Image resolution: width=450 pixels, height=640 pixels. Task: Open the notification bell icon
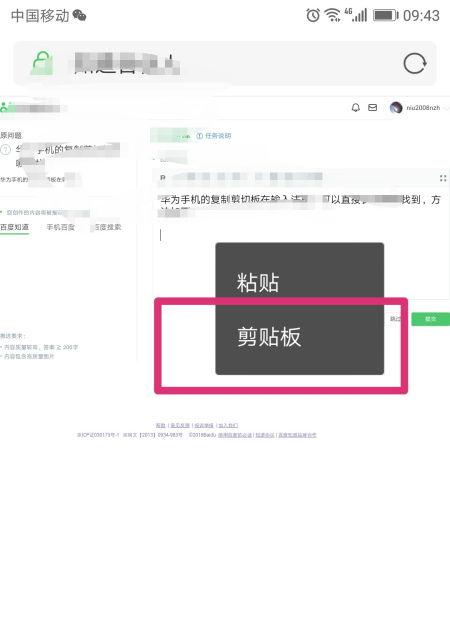click(356, 108)
